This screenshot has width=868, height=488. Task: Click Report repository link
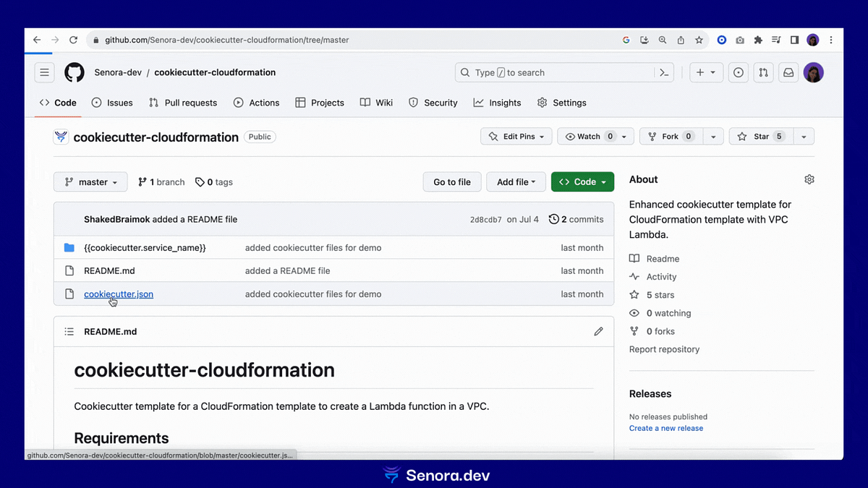(x=665, y=349)
